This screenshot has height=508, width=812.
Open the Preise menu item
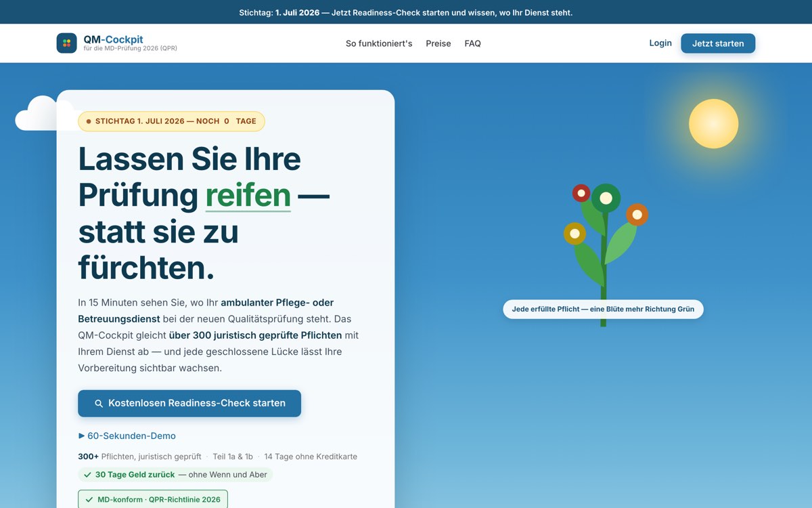[438, 43]
